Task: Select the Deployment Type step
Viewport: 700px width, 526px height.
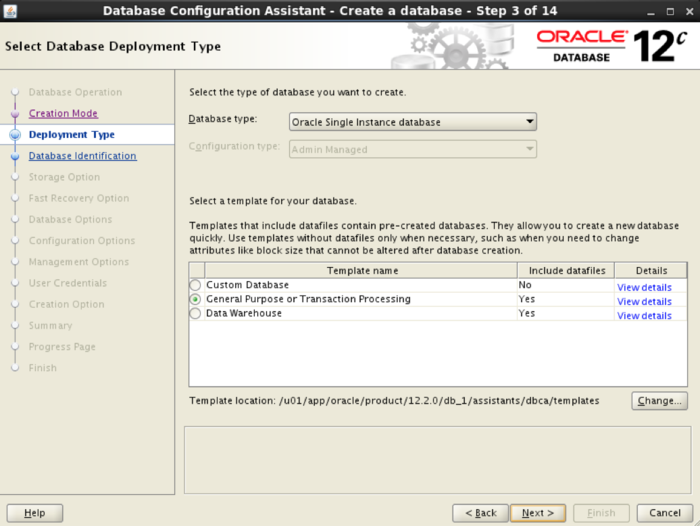Action: 72,134
